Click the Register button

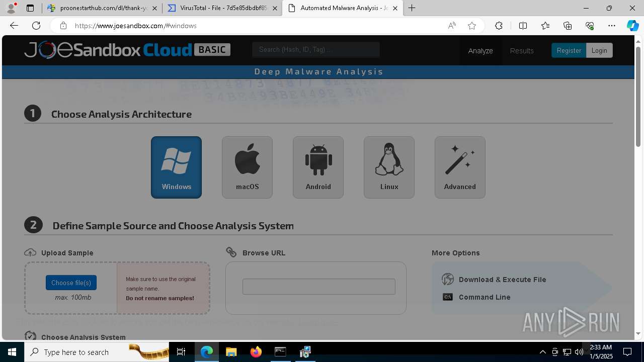tap(569, 50)
